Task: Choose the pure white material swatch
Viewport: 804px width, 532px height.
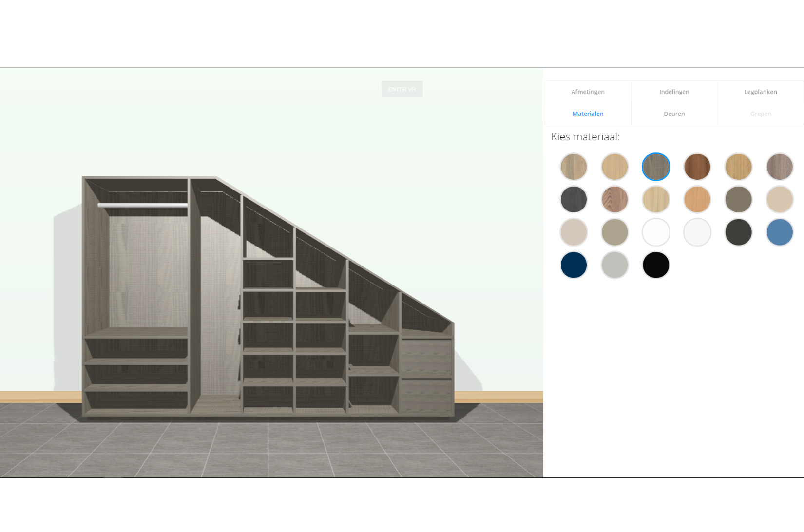Action: coord(656,232)
